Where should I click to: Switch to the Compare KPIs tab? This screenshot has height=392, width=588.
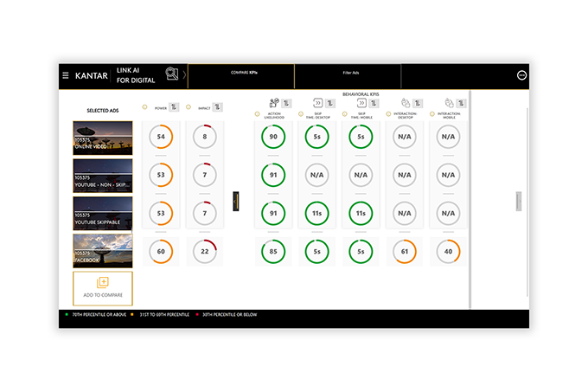(240, 74)
